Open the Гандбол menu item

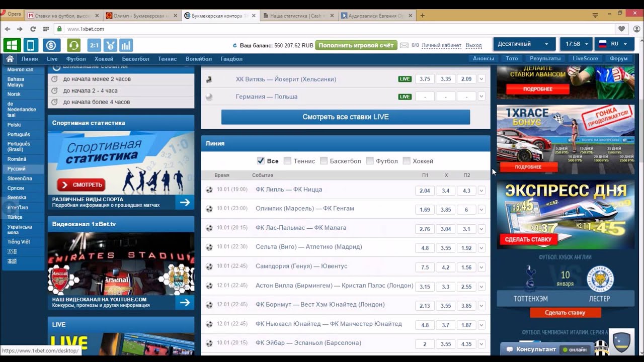point(231,59)
